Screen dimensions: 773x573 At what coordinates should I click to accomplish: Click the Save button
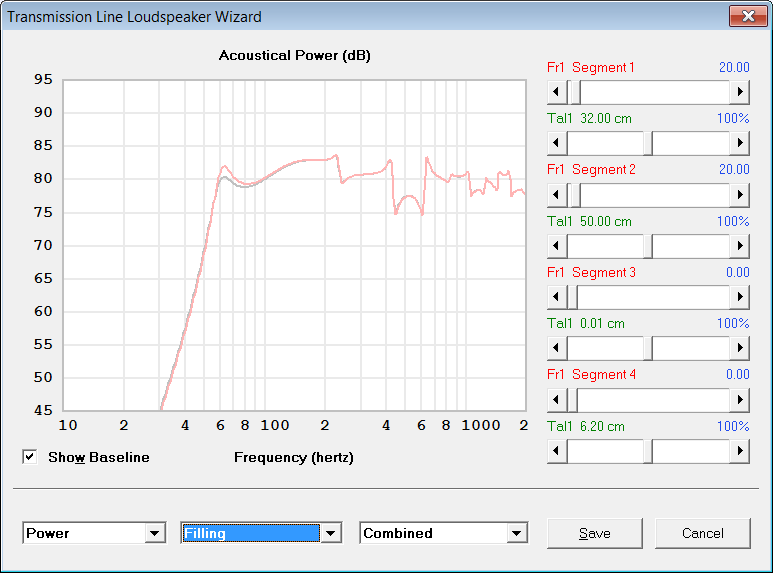pos(595,533)
